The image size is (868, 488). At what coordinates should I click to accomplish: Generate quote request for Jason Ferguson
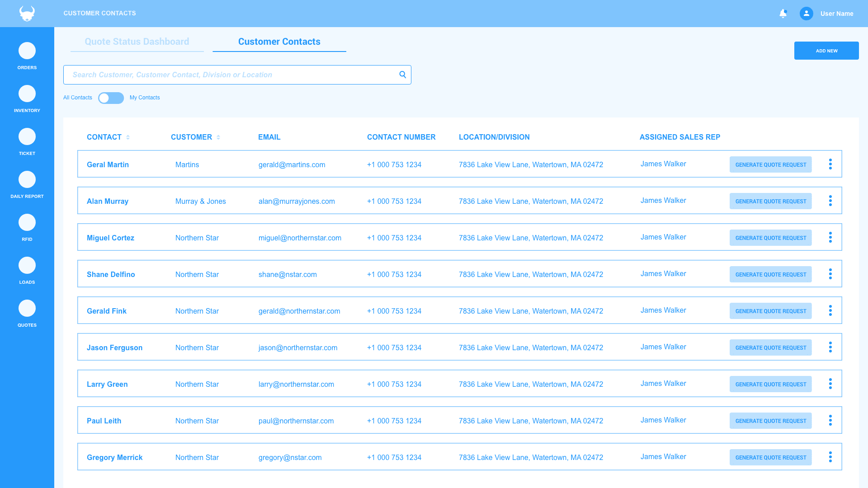770,347
